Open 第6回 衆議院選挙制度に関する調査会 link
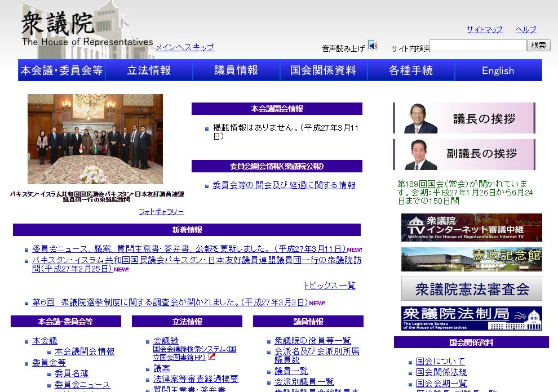 coord(170,302)
